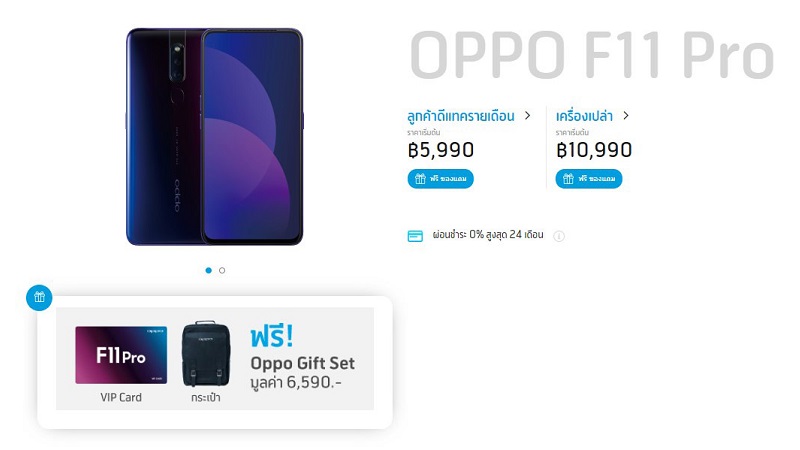
Task: Click the ผ่อนชำระ 0% installment text
Action: pyautogui.click(x=488, y=235)
